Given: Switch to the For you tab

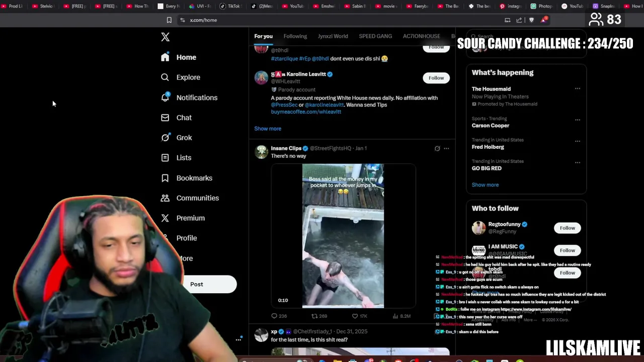Looking at the screenshot, I should click(x=263, y=36).
